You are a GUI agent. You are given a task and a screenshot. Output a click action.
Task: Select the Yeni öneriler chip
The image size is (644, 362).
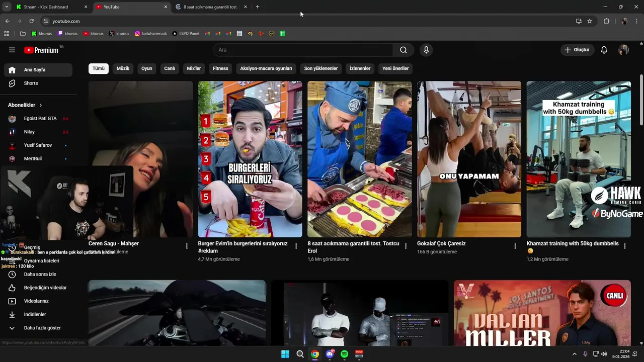pyautogui.click(x=395, y=68)
